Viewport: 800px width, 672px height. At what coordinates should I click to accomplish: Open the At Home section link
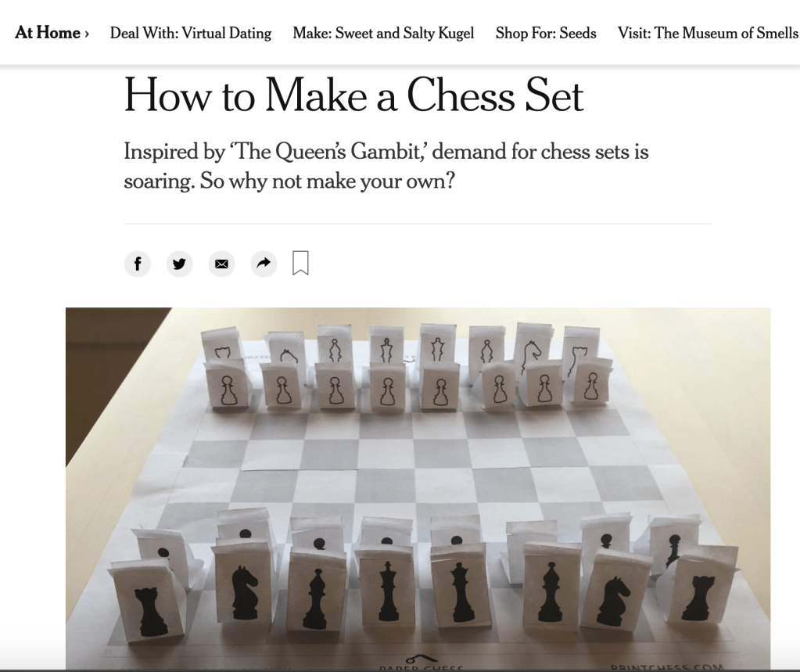pyautogui.click(x=48, y=33)
